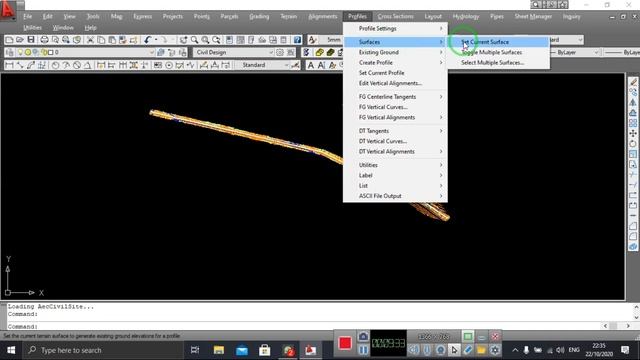Select the Aligned Dimension tool
This screenshot has width=640, height=360.
pos(20,65)
